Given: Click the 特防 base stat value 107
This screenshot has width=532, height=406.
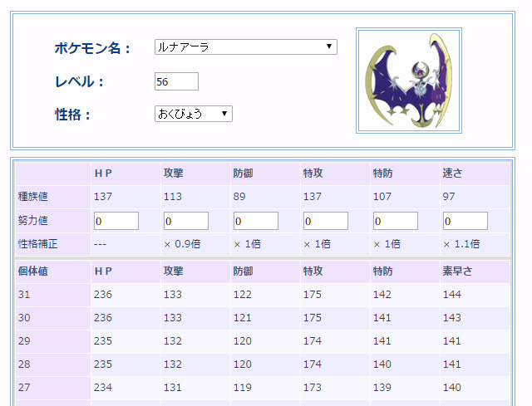Looking at the screenshot, I should pyautogui.click(x=382, y=197).
